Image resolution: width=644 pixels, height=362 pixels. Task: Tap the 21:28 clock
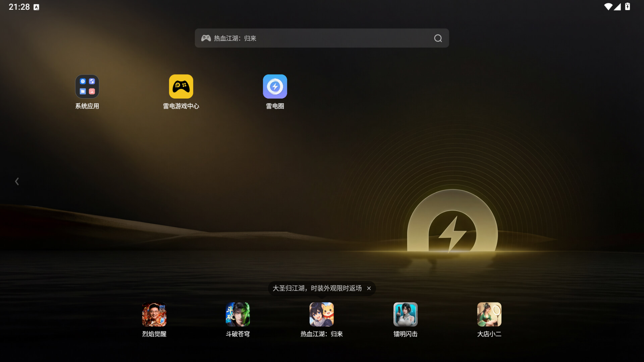point(19,7)
